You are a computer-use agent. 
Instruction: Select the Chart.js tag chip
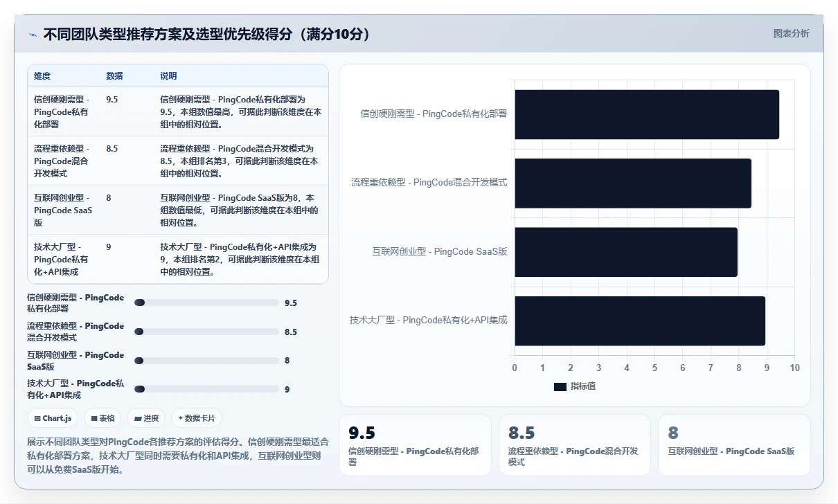click(53, 418)
